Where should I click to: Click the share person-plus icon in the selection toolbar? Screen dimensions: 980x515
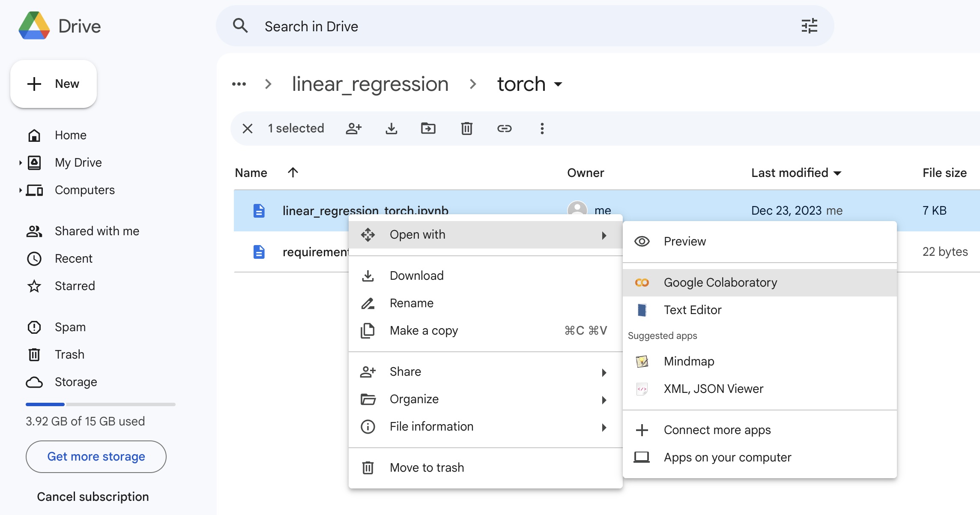[354, 129]
